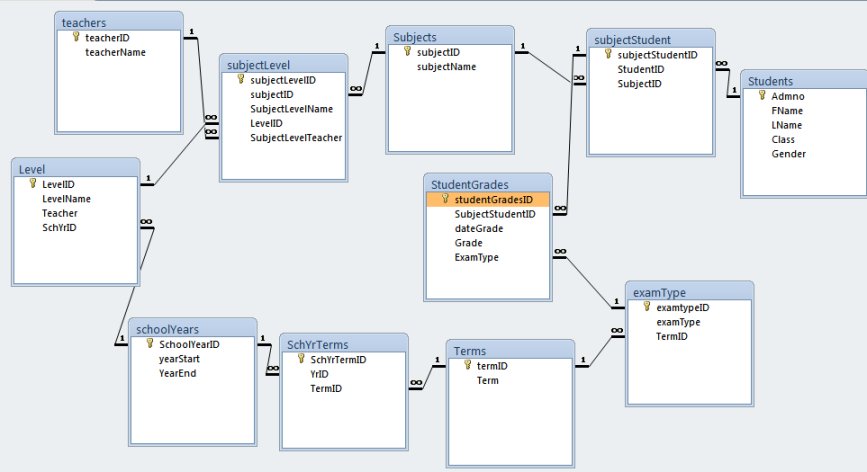Select the examType table header
Image resolution: width=867 pixels, height=472 pixels.
[x=690, y=292]
